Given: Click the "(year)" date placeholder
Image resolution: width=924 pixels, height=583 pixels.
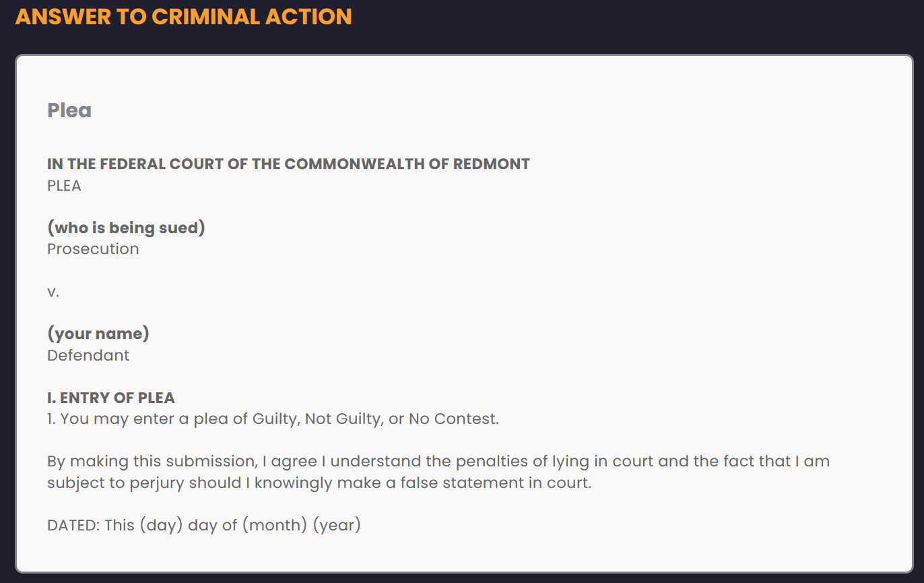Looking at the screenshot, I should (337, 525).
